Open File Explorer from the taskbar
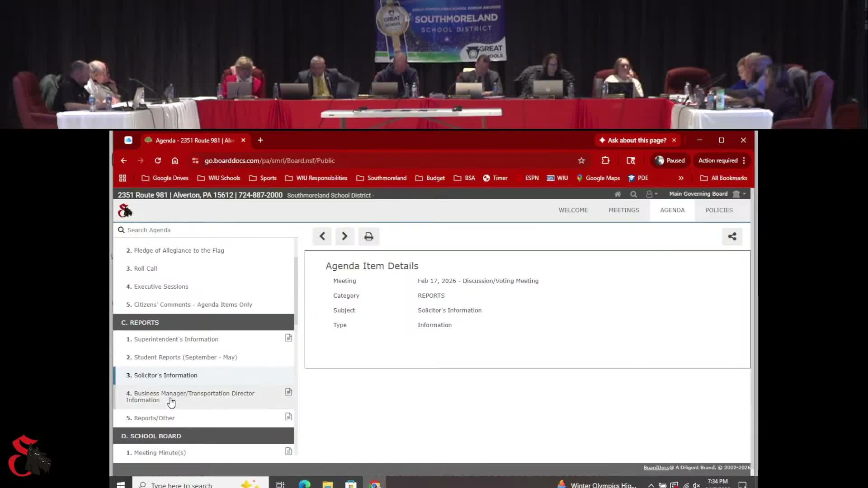The width and height of the screenshot is (868, 488). pos(328,484)
